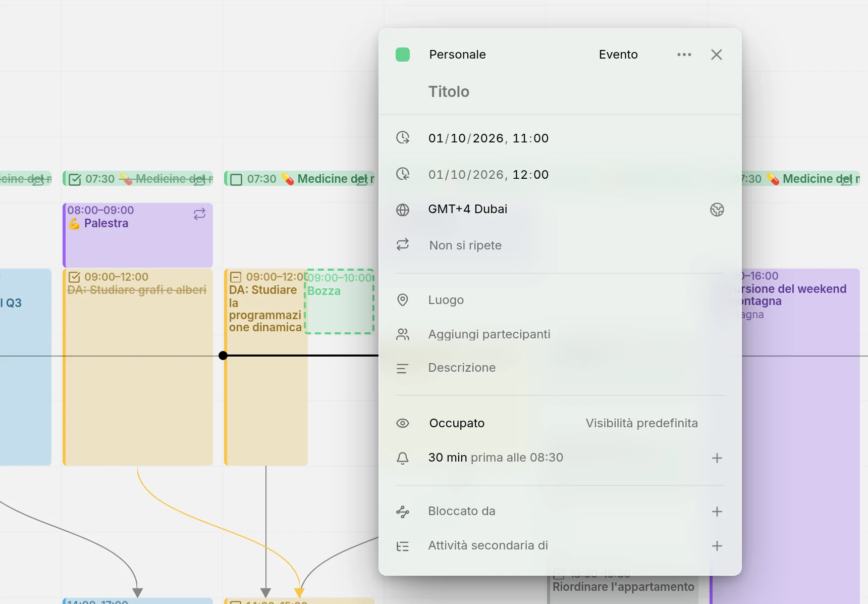Open the Palestra 08:00–09:00 event

tap(138, 235)
